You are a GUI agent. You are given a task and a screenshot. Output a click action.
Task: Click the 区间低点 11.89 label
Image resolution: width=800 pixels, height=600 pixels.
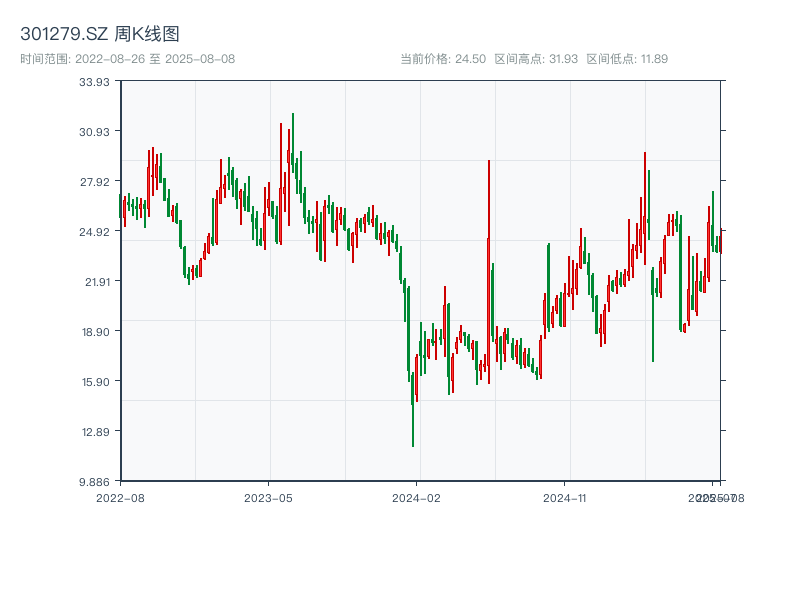click(x=627, y=59)
